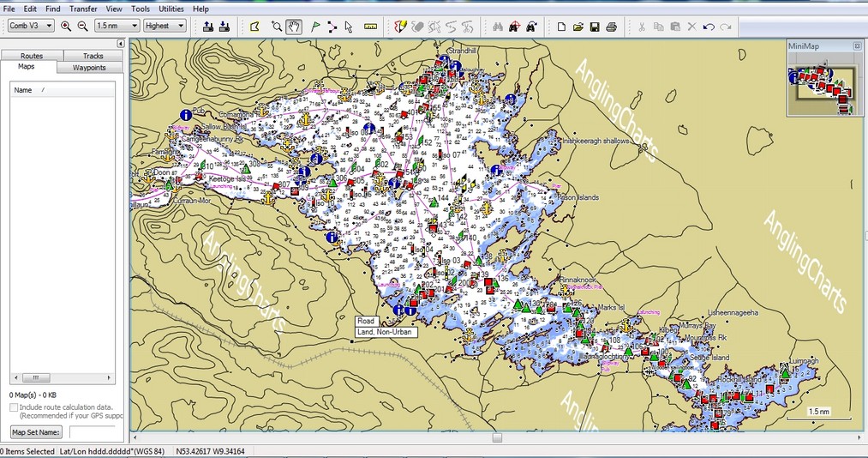Select the Track Join tool
This screenshot has width=868, height=458.
click(452, 26)
